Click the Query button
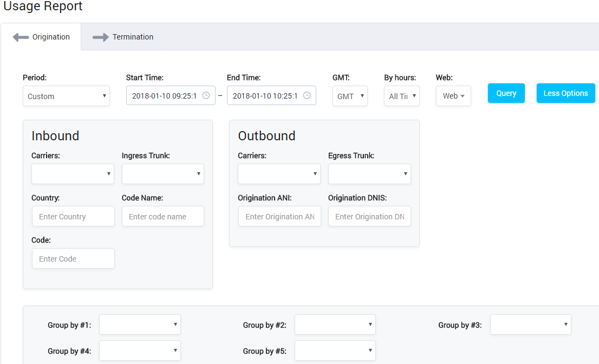This screenshot has width=599, height=364. [x=506, y=93]
